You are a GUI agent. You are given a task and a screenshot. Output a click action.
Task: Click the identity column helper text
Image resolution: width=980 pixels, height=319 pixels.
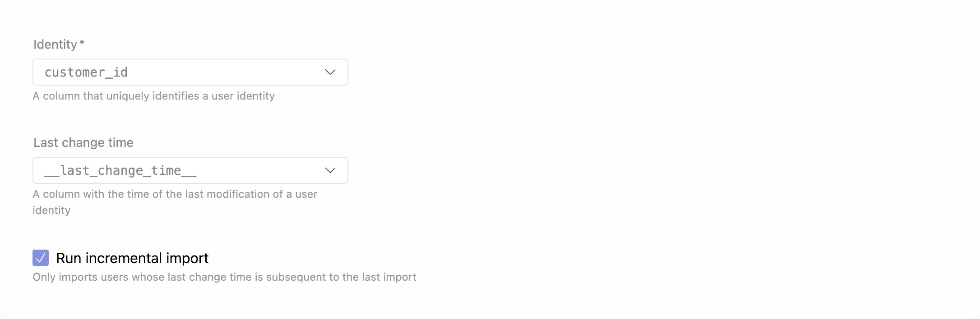[x=154, y=96]
